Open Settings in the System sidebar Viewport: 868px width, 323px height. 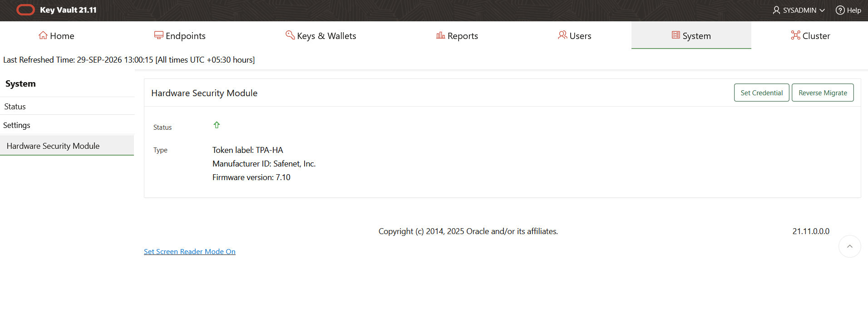pyautogui.click(x=67, y=125)
